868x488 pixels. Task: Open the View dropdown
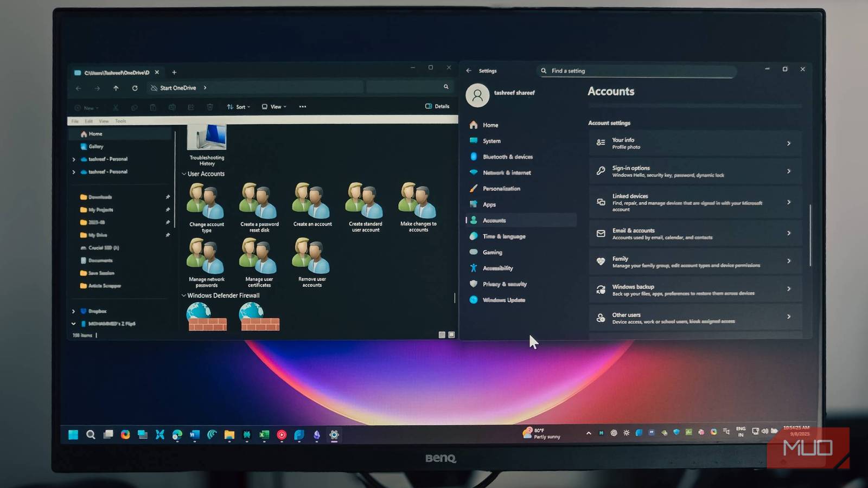(x=274, y=107)
